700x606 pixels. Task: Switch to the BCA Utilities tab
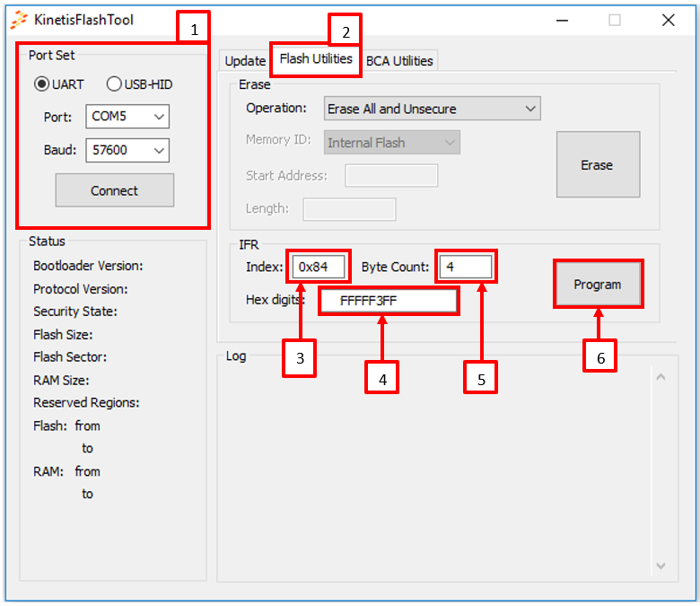coord(399,61)
